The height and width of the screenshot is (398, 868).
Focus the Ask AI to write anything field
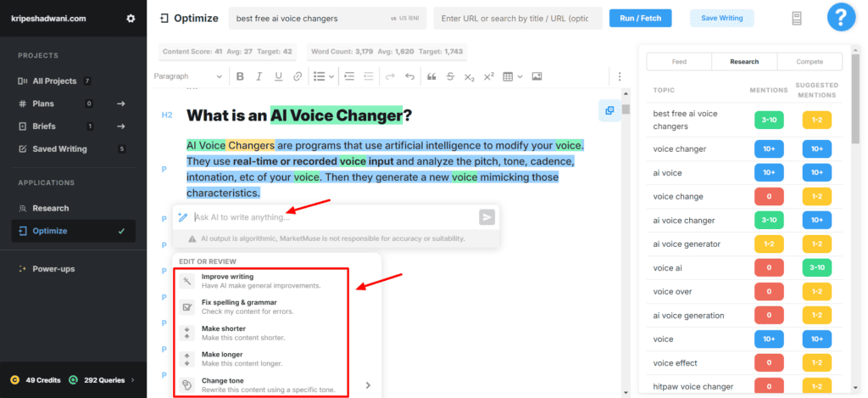tap(331, 217)
